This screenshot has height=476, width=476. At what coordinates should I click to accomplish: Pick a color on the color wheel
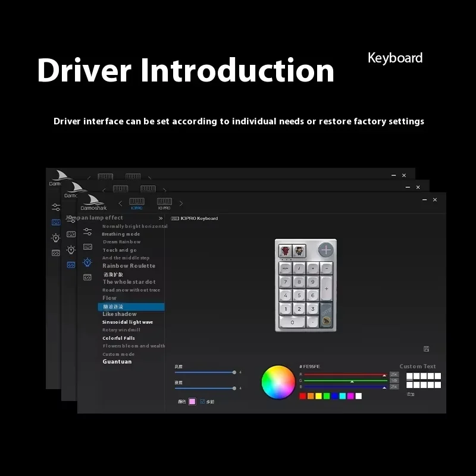point(278,382)
